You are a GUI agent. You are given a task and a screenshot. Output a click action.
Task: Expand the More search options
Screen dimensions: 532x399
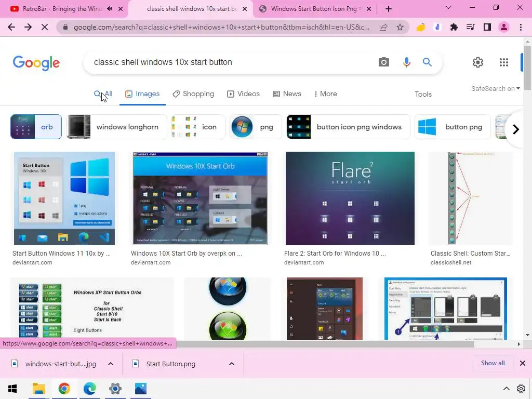[x=325, y=94]
